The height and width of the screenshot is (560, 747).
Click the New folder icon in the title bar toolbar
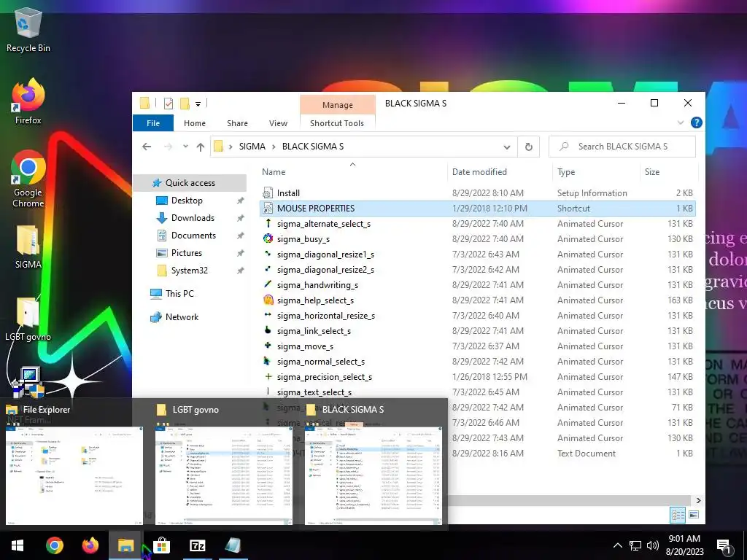coord(185,104)
